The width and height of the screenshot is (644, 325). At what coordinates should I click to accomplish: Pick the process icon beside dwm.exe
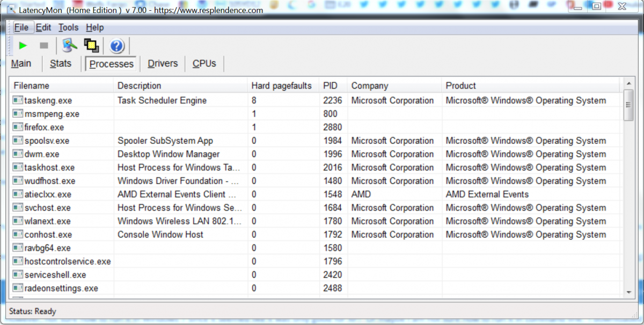18,154
